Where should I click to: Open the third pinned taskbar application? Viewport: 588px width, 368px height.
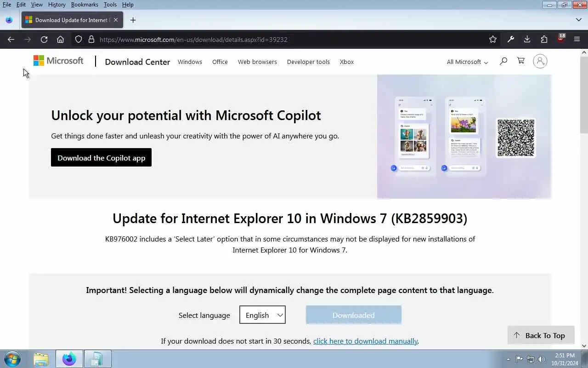97,359
